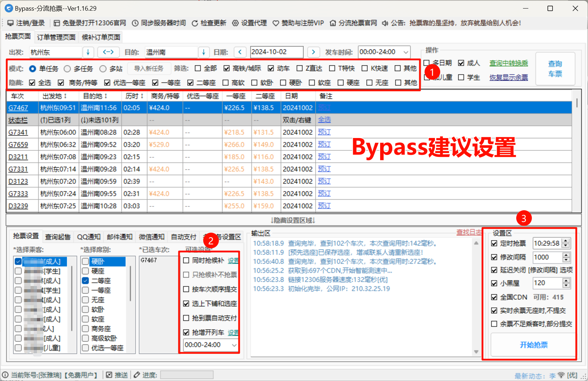This screenshot has width=588, height=381.
Task: Click the 进度 progress bar
Action: tap(187, 375)
